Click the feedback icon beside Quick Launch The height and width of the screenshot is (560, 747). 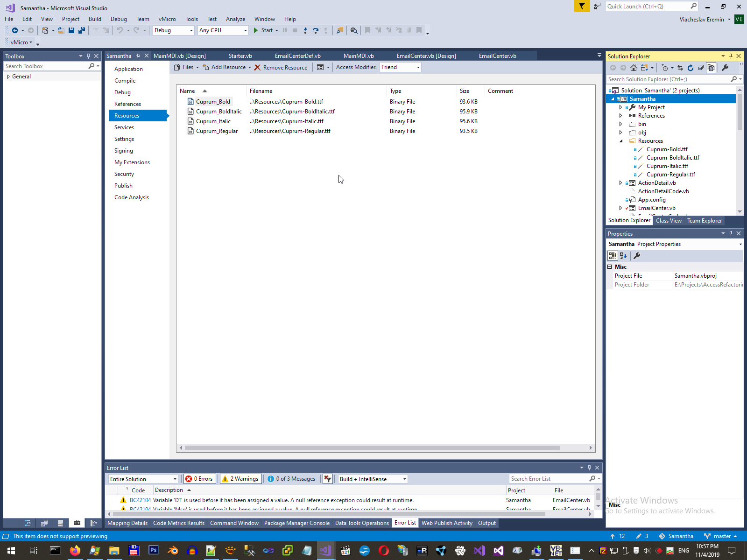point(597,6)
